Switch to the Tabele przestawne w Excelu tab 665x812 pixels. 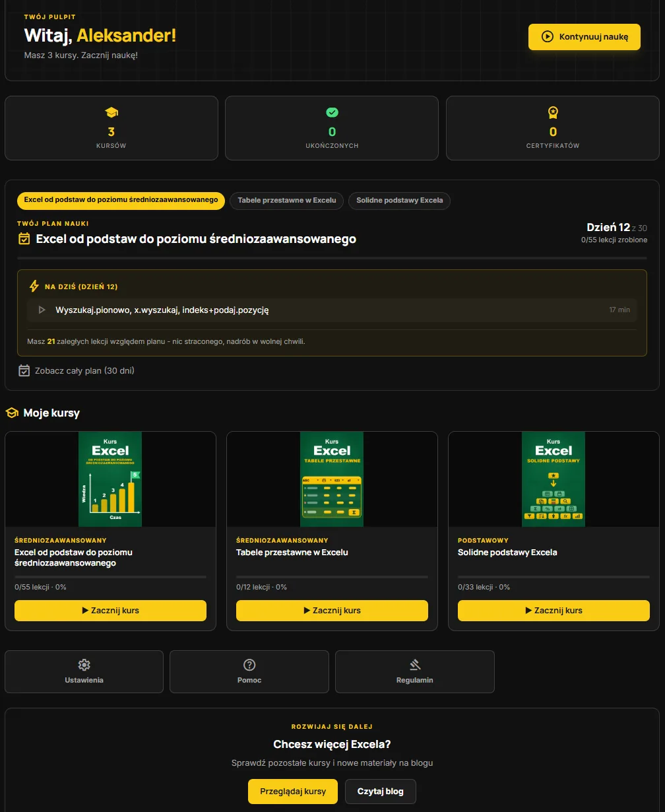tap(286, 201)
